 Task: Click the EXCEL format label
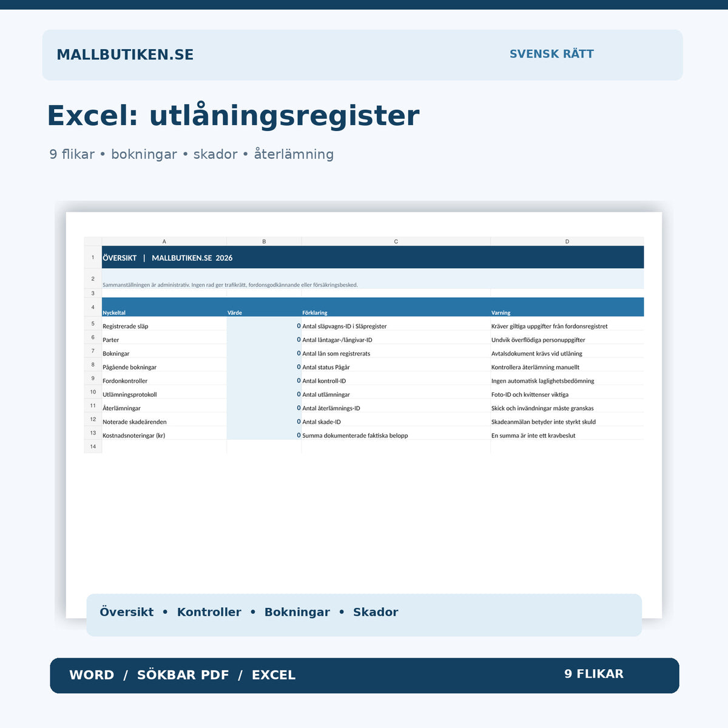[x=274, y=675]
